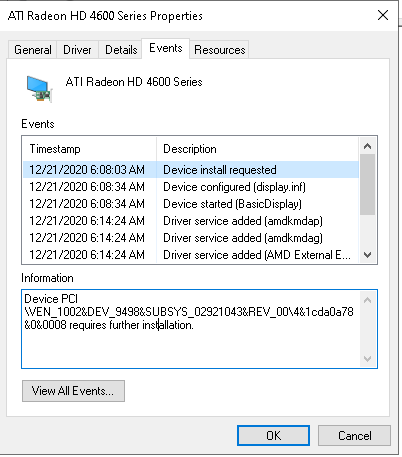402x457 pixels.
Task: Click the Information box scroll down arrow
Action: tap(368, 359)
